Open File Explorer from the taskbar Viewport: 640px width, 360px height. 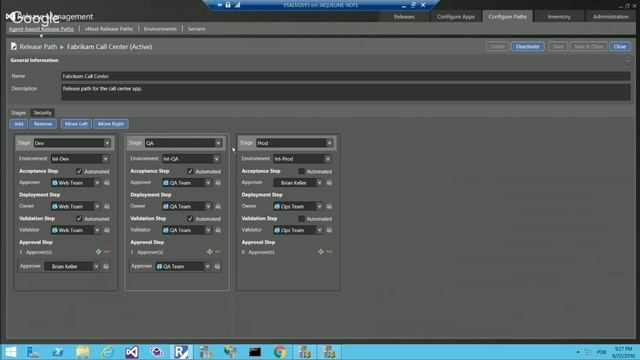pyautogui.click(x=82, y=352)
